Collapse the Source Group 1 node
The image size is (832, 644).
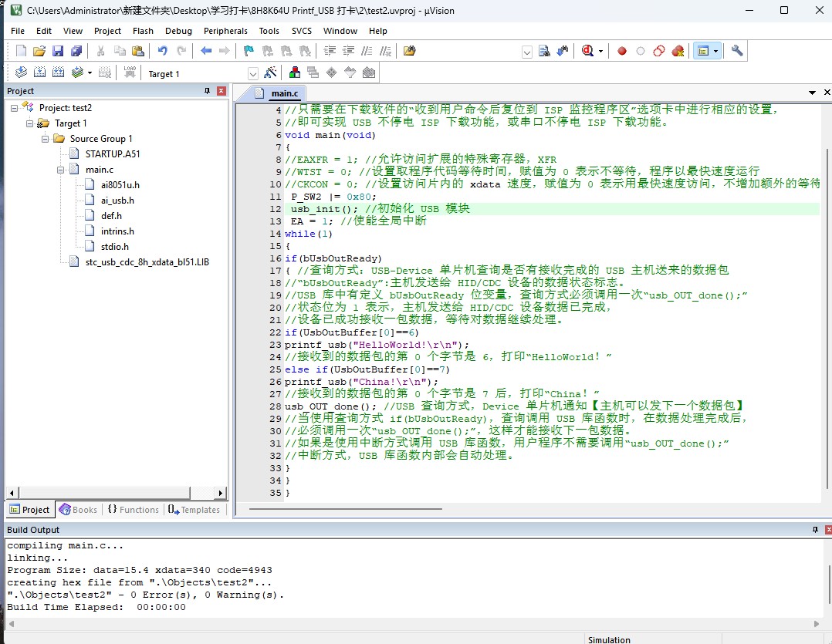(45, 139)
